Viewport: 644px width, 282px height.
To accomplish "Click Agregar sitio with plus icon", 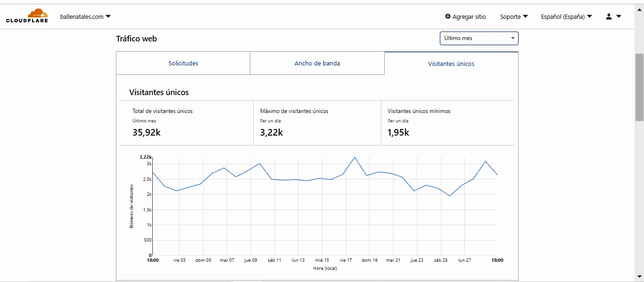I will tap(465, 16).
